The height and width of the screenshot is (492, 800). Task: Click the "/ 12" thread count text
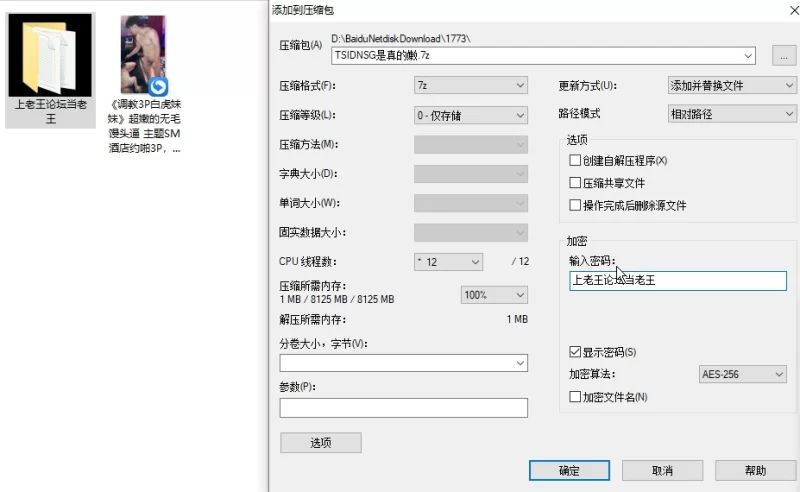(x=520, y=261)
